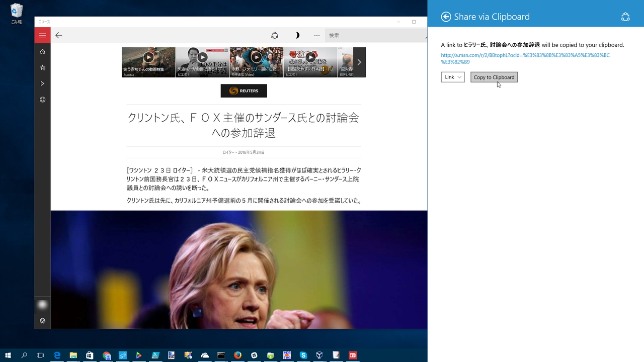Play the Rumble video thumbnail in carousel
The image size is (644, 362).
pyautogui.click(x=148, y=57)
